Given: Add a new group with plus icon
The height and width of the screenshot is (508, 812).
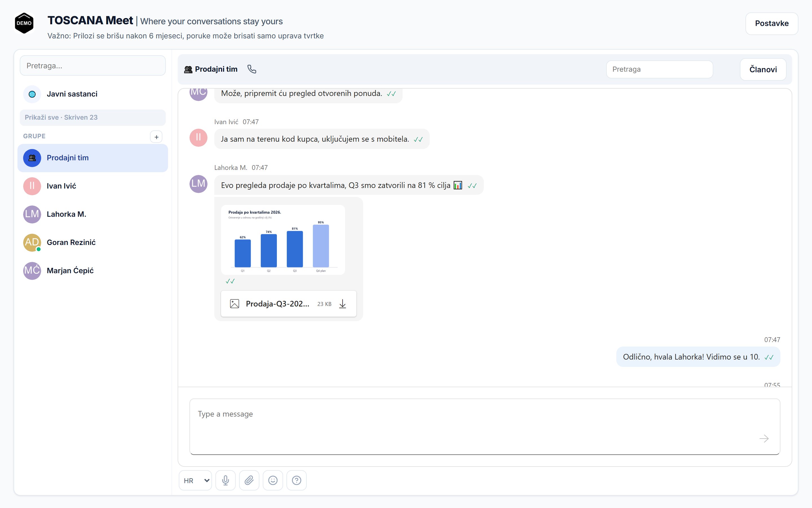Looking at the screenshot, I should 156,137.
